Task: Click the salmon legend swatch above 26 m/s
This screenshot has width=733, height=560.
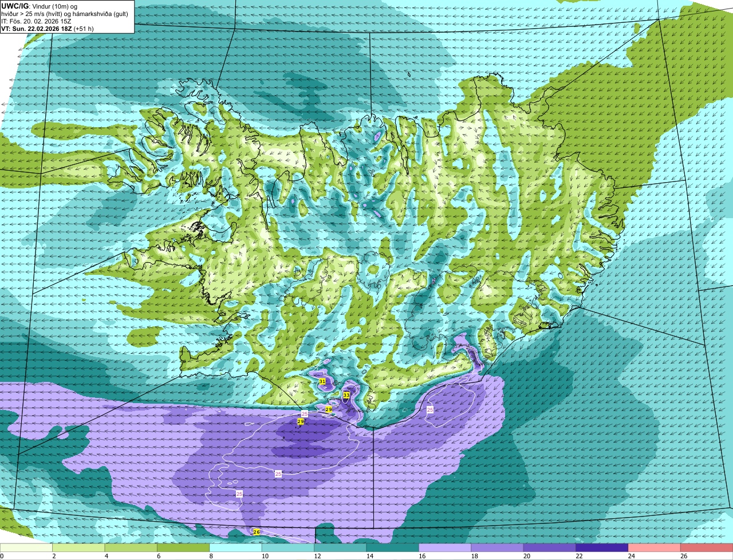Action: click(707, 547)
